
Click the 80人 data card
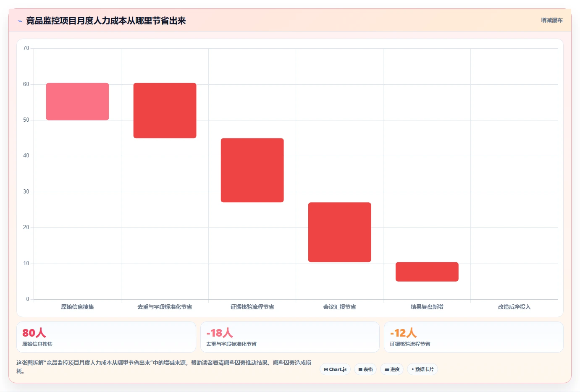tap(106, 337)
